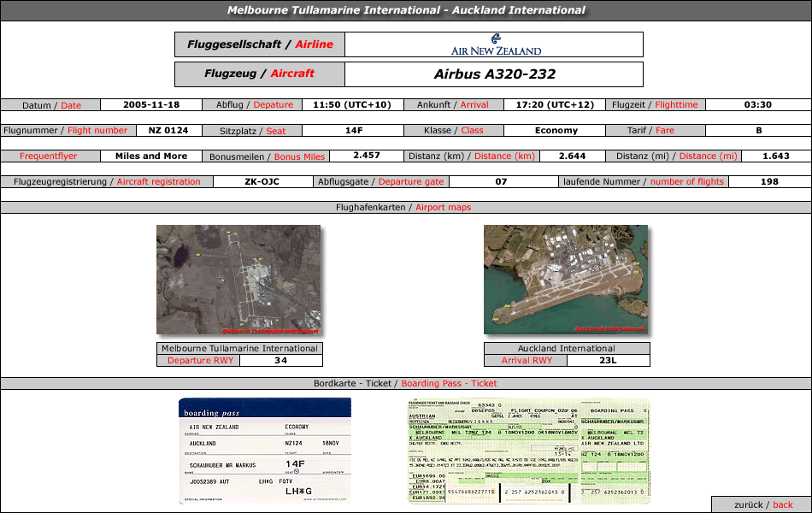Click the departure runway 34 value
Screen dimensions: 812x513
point(280,361)
